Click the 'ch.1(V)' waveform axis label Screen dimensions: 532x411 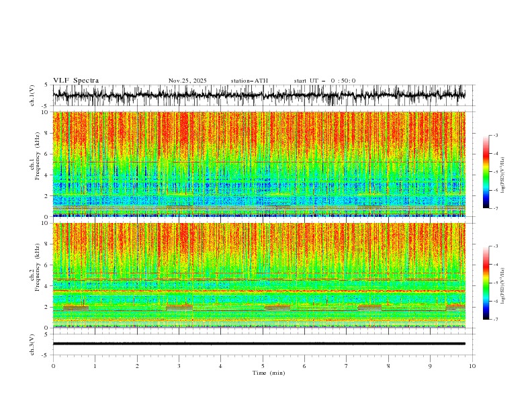(32, 95)
